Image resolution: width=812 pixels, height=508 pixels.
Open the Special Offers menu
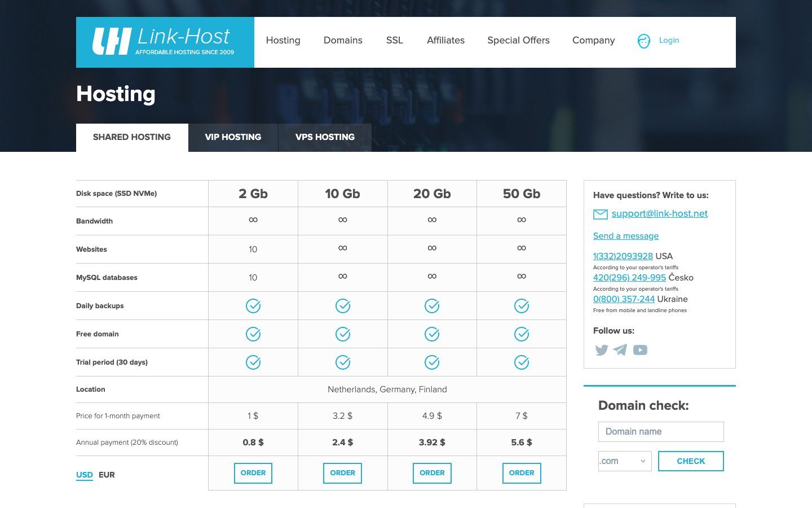[518, 41]
